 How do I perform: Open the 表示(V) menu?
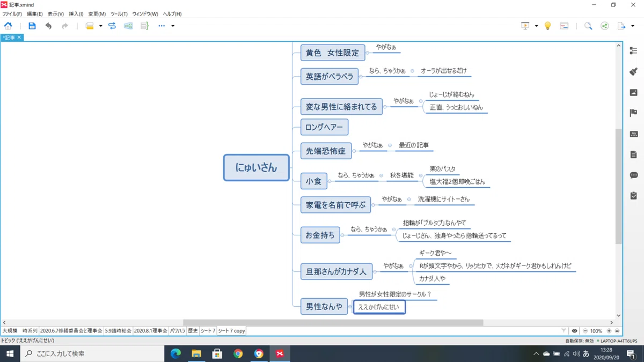pyautogui.click(x=56, y=14)
